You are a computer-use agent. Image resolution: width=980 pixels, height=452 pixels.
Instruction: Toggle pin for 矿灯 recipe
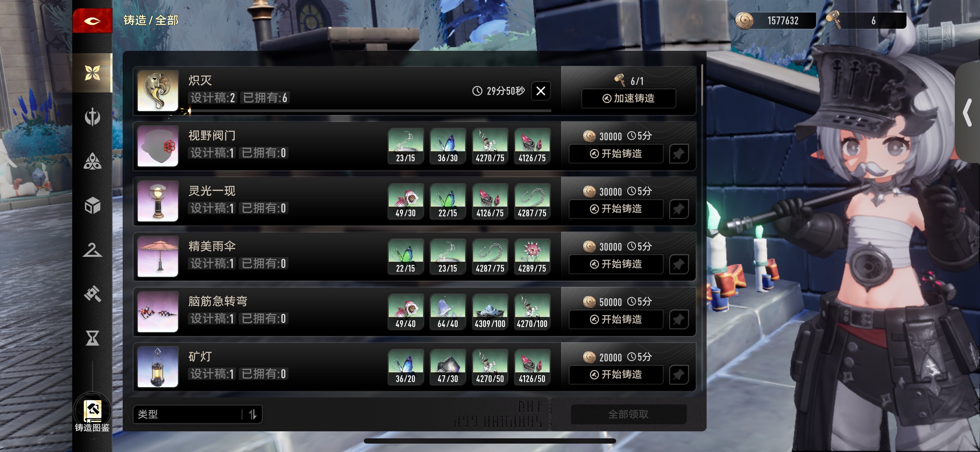679,375
